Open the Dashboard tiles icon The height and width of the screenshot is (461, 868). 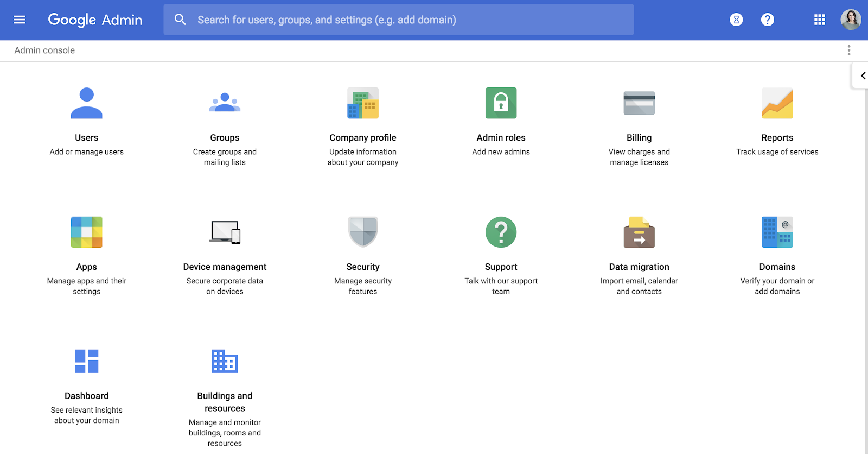87,362
